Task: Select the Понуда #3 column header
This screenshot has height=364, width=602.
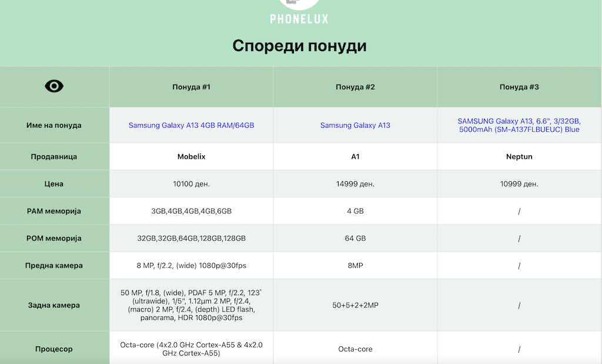Action: pyautogui.click(x=519, y=87)
